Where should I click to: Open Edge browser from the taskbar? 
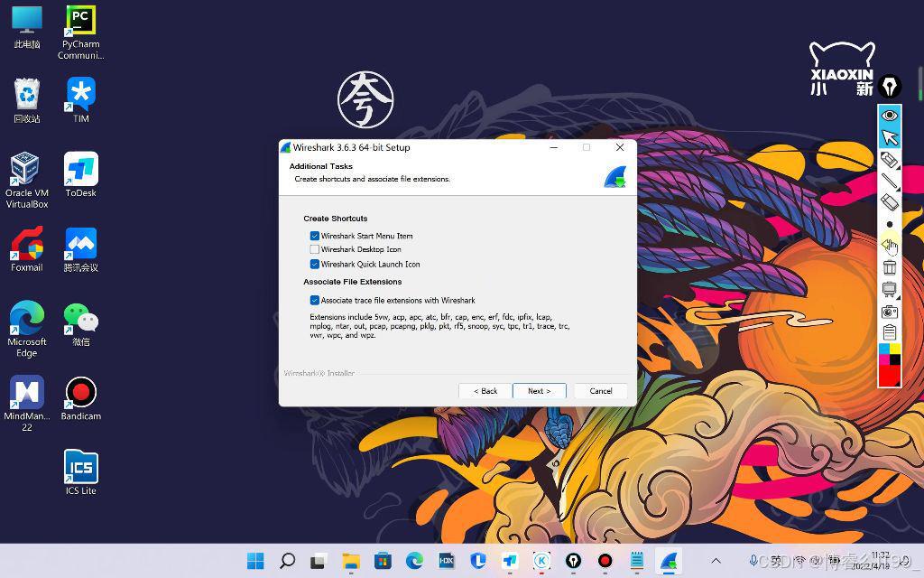coord(415,561)
